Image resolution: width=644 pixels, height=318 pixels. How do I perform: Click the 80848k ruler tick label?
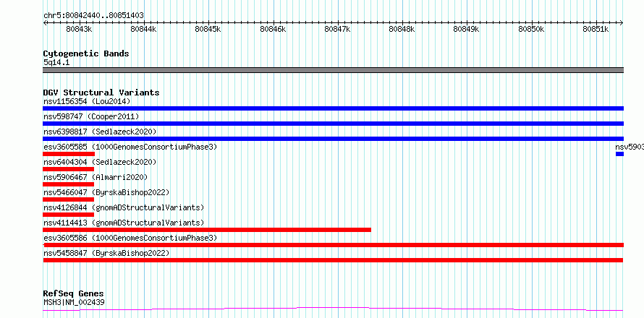pyautogui.click(x=402, y=29)
